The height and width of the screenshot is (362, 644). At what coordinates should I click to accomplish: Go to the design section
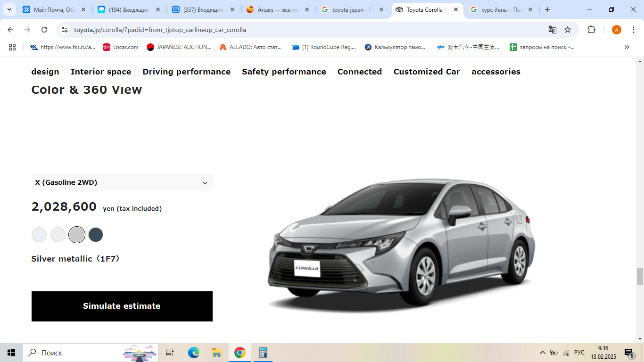pos(45,72)
